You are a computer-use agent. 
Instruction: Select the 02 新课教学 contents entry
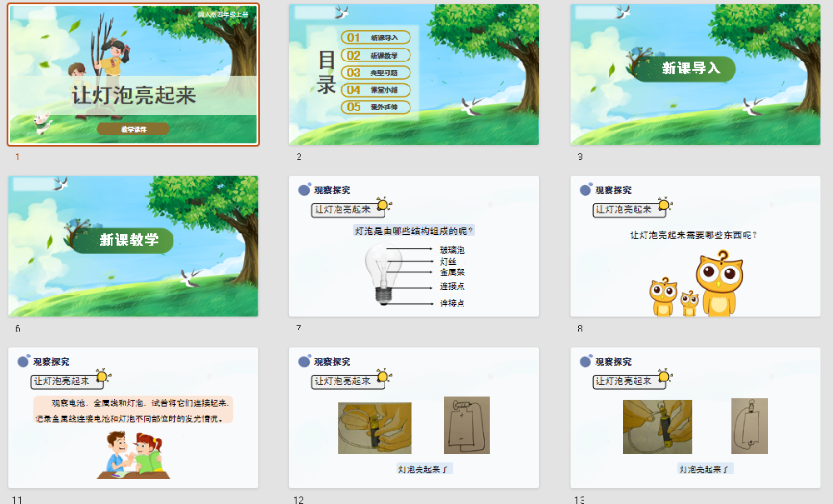pyautogui.click(x=374, y=55)
